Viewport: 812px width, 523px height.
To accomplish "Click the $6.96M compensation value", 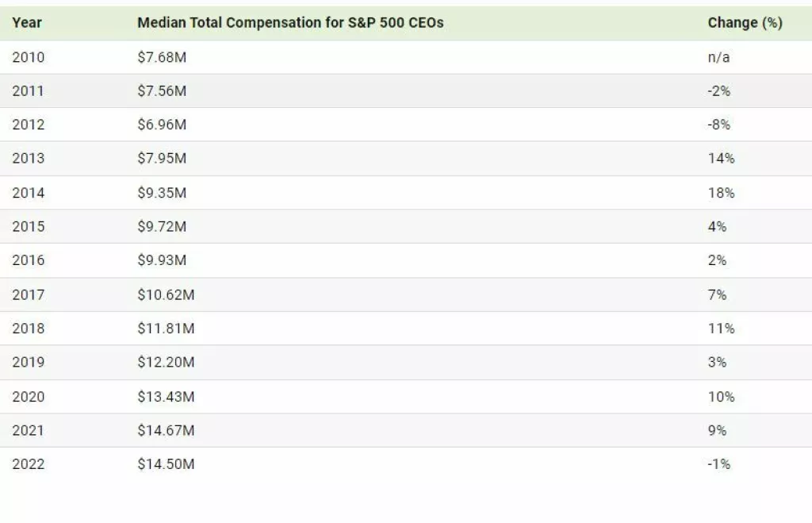I will (x=162, y=125).
